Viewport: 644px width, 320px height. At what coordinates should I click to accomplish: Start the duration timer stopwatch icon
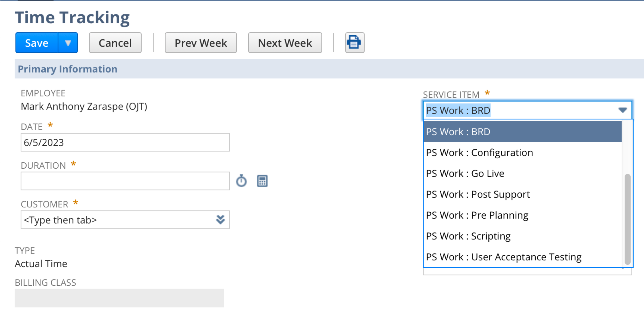tap(241, 181)
